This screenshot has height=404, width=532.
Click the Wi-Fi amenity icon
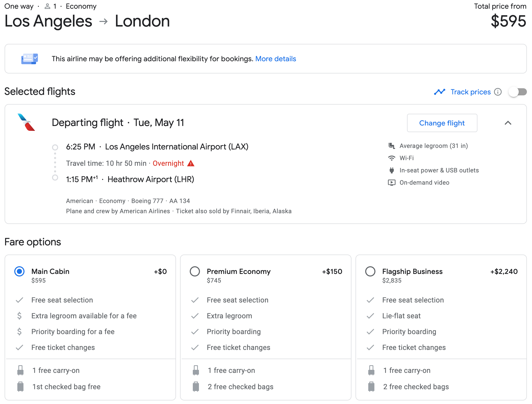coord(391,158)
